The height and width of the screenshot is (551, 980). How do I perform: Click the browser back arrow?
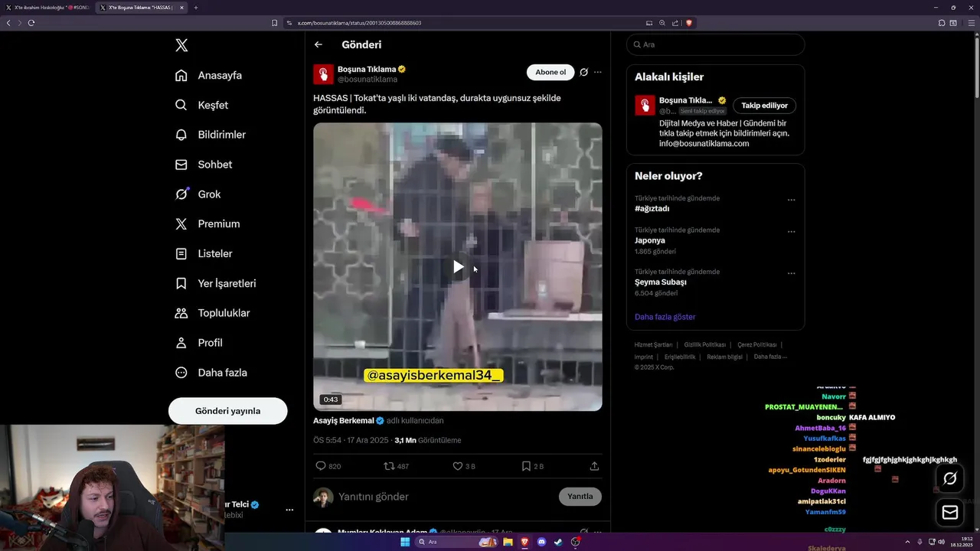[8, 23]
